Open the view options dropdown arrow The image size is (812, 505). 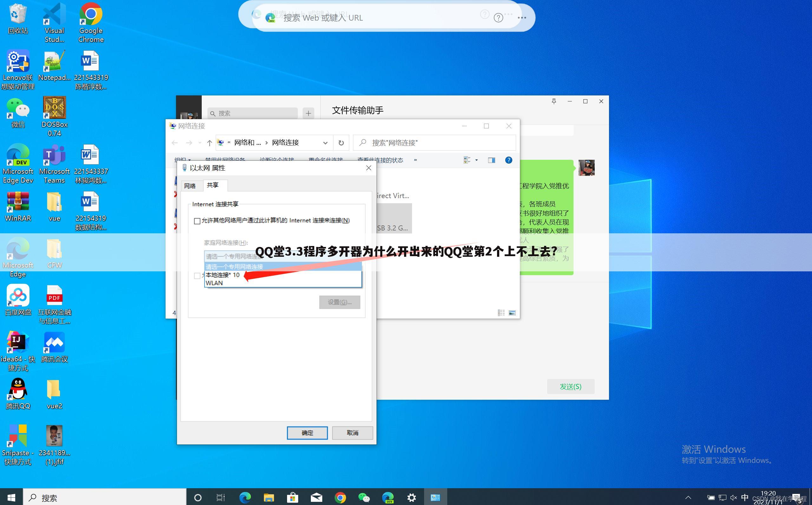[x=476, y=160]
